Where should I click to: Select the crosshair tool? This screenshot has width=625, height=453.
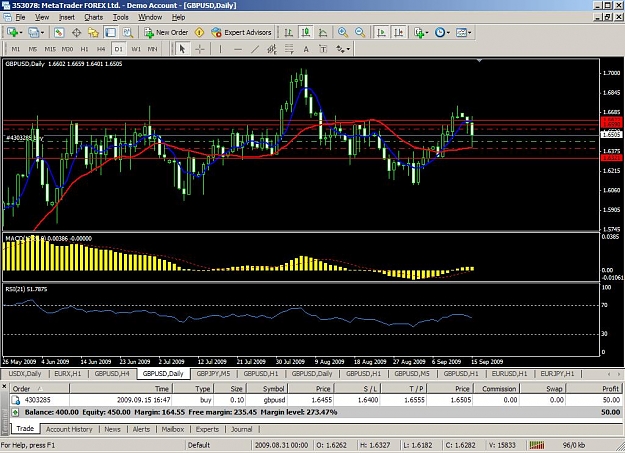200,49
